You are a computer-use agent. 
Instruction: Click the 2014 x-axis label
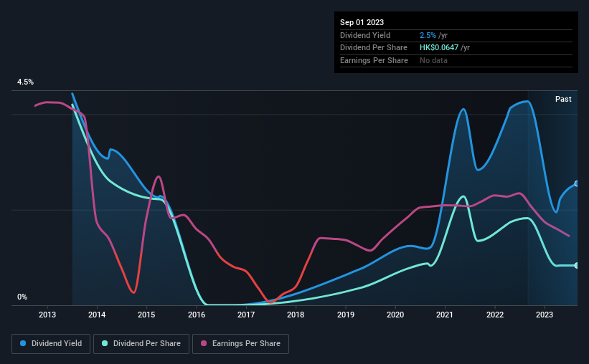(x=97, y=315)
